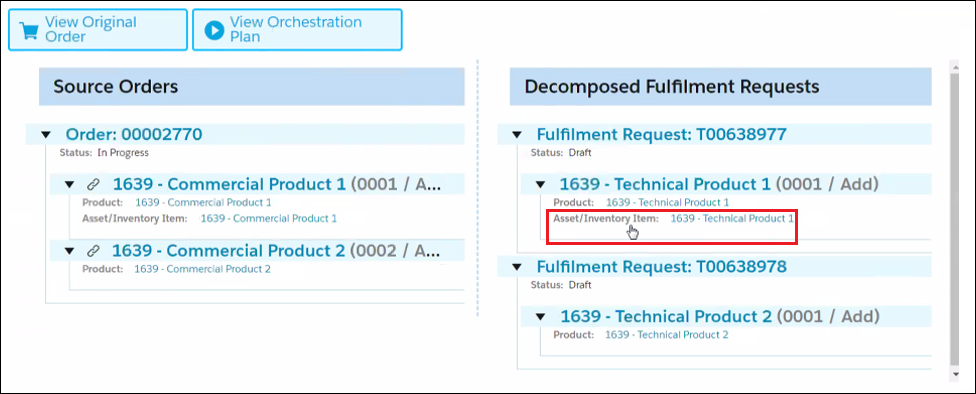Open the 1639 - Technical Product 2 heading
Image resolution: width=976 pixels, height=394 pixels.
[x=666, y=317]
